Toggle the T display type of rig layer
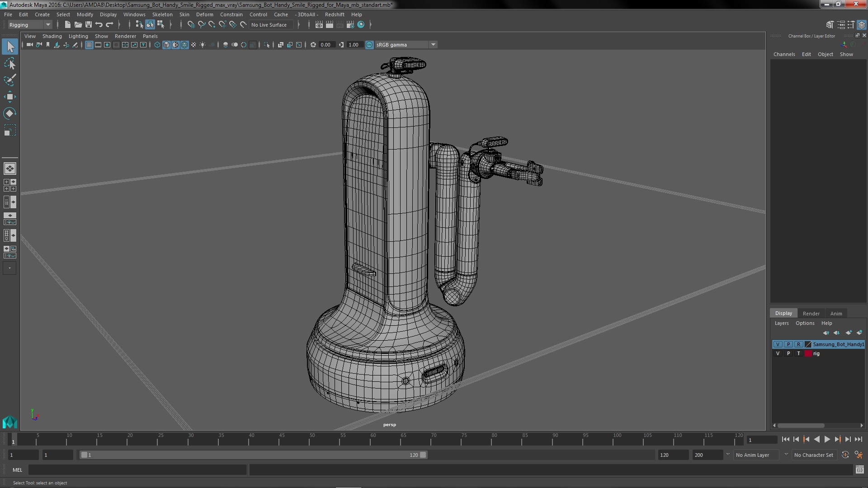The image size is (868, 488). (x=798, y=353)
